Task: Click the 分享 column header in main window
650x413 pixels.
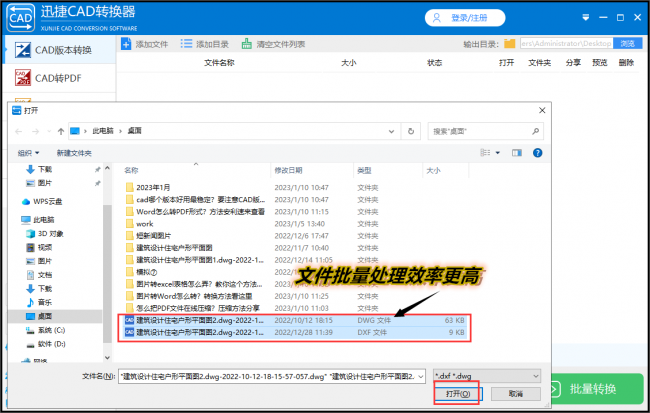Action: click(573, 63)
